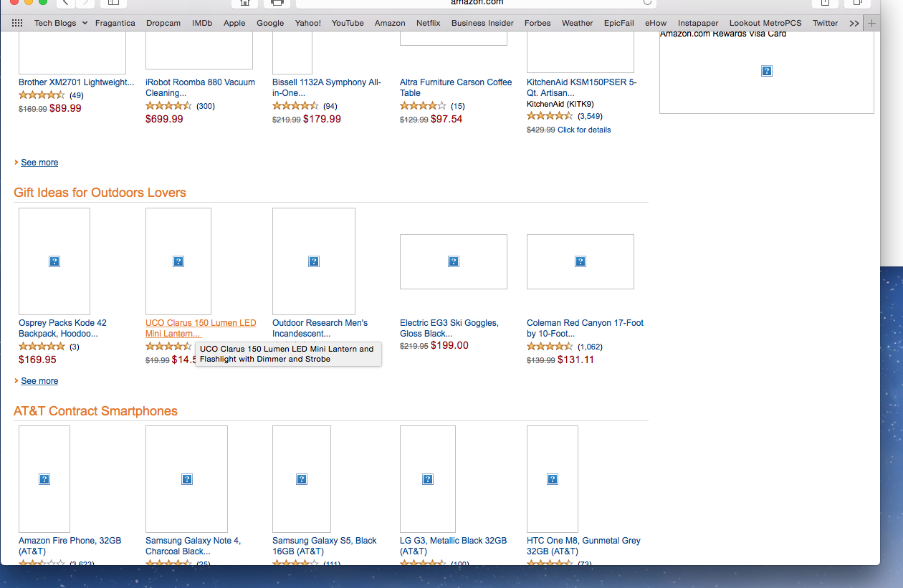Click the Samsung Galaxy S5 missing-image icon

click(x=302, y=479)
